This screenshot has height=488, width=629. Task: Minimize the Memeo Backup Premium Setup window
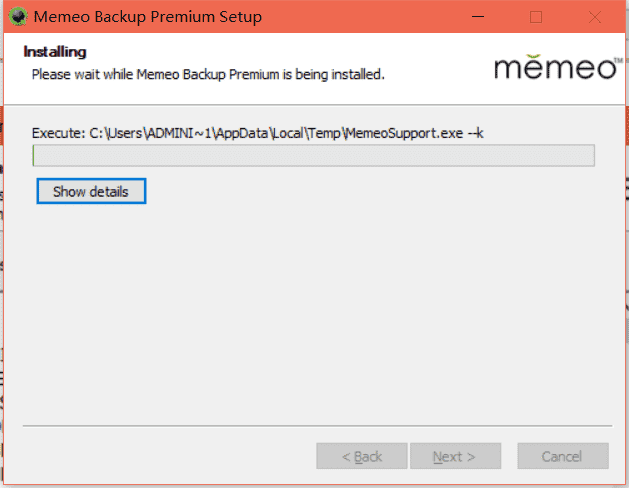coord(477,17)
